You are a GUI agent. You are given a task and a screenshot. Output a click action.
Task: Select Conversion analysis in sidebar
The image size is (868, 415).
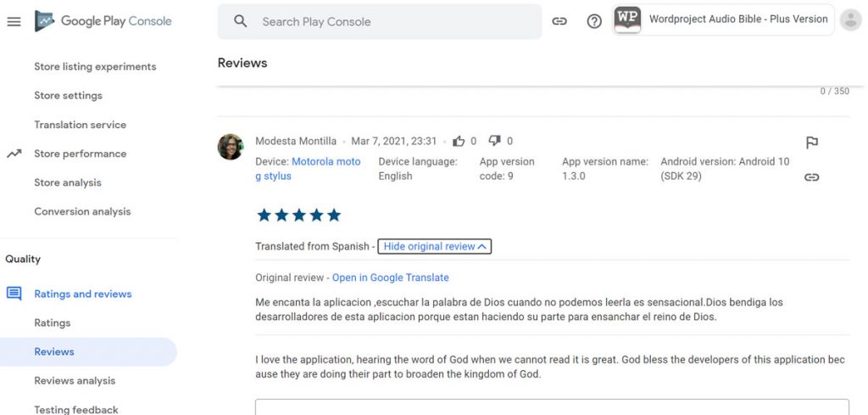coord(82,211)
